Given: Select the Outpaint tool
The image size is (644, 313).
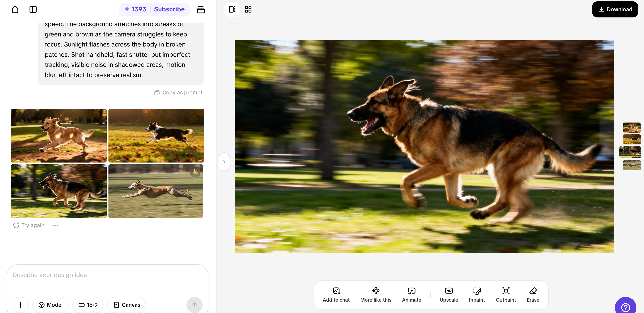Looking at the screenshot, I should pyautogui.click(x=506, y=294).
